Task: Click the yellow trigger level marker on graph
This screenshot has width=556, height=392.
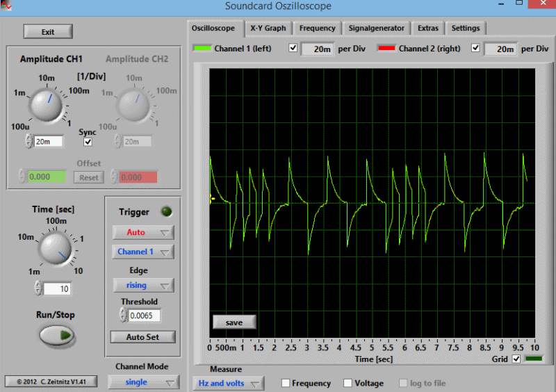Action: [x=212, y=198]
